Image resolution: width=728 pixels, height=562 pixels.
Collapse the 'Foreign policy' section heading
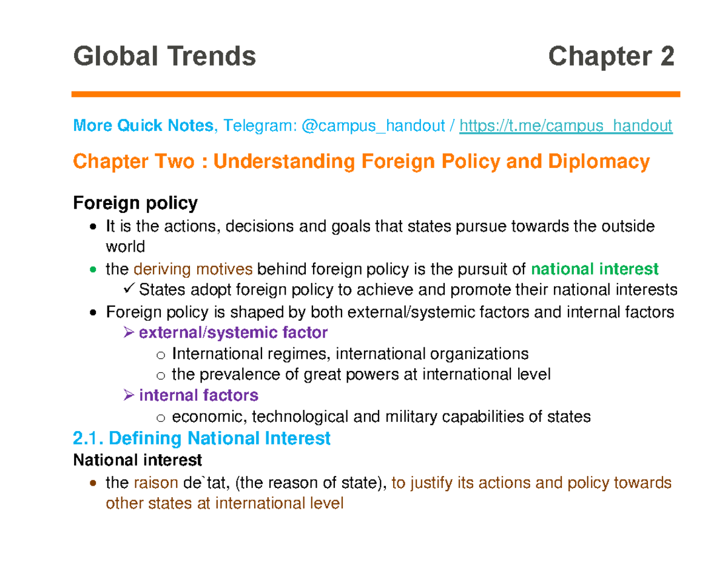tap(135, 203)
